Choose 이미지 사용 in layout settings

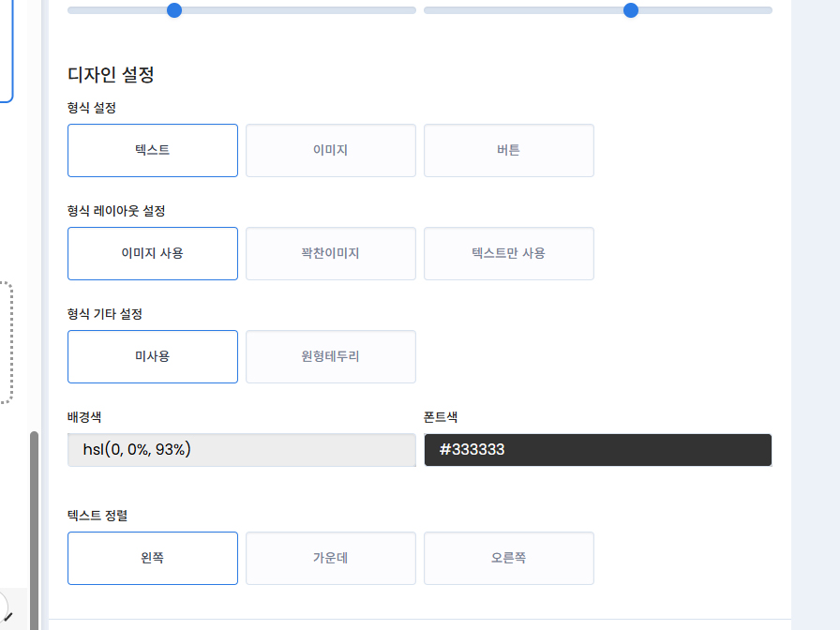tap(152, 253)
